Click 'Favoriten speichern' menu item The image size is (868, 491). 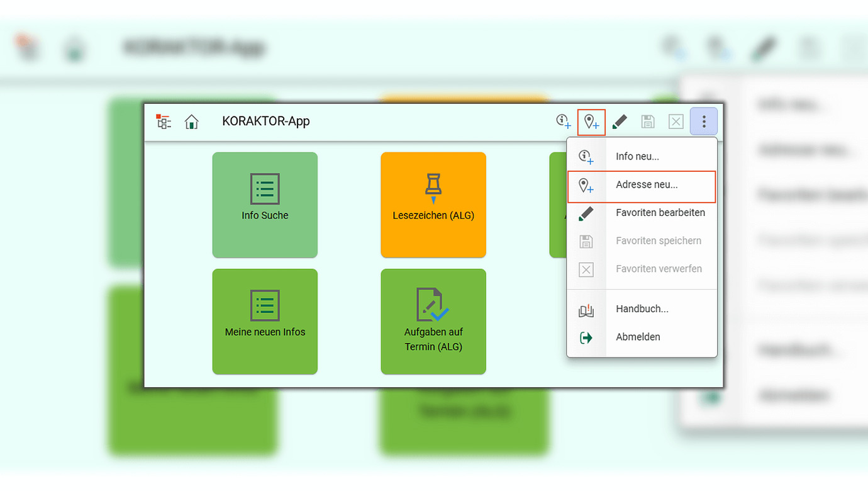click(658, 240)
